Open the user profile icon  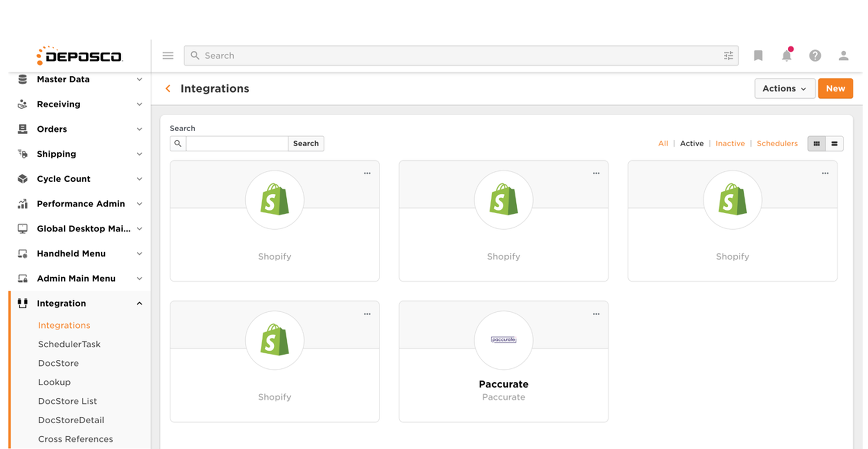coord(843,56)
